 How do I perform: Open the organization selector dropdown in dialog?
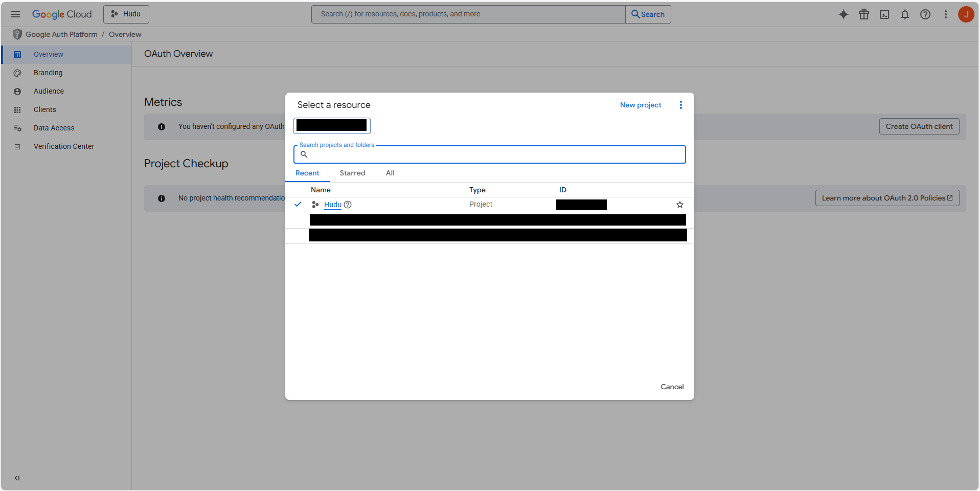(332, 125)
